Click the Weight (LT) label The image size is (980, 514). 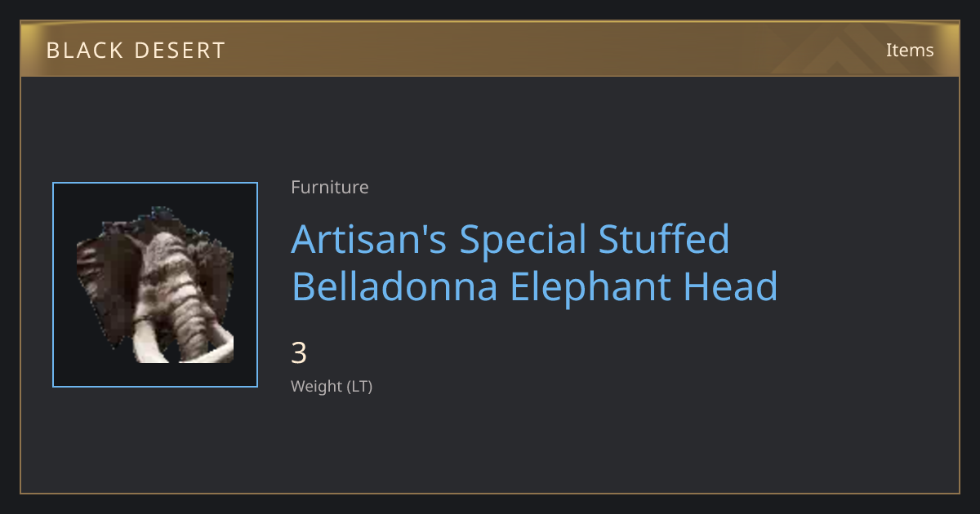(332, 386)
